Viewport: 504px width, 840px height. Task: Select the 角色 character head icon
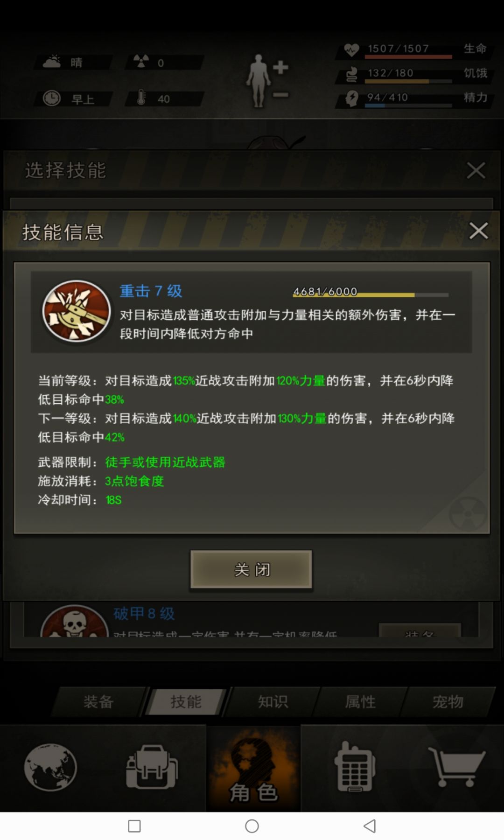point(253,768)
